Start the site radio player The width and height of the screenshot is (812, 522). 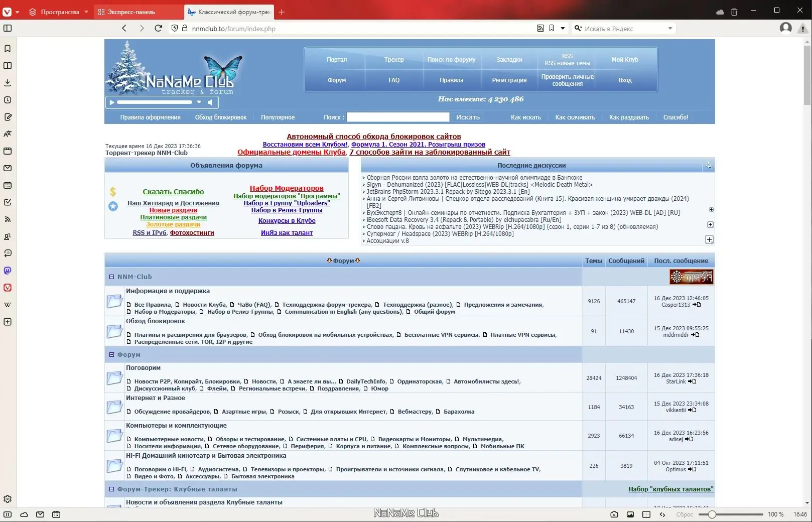pyautogui.click(x=112, y=102)
